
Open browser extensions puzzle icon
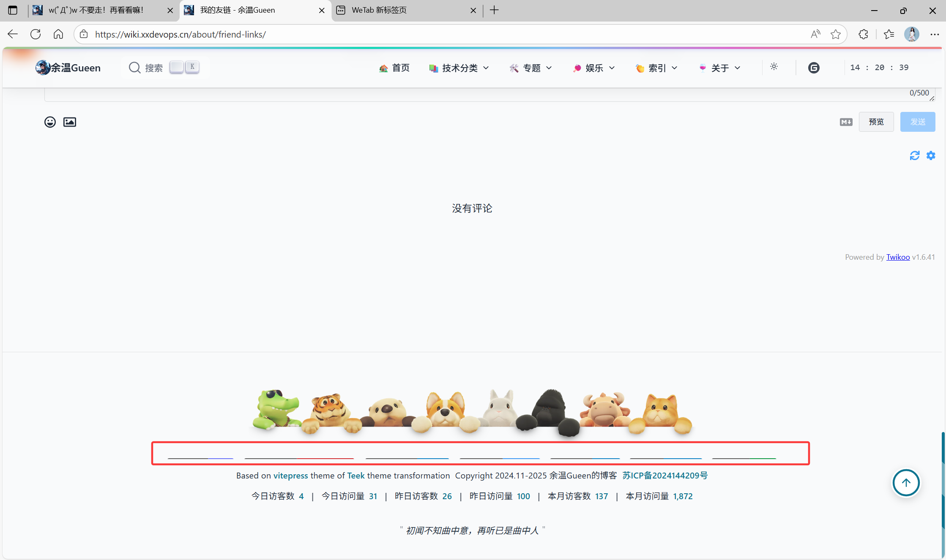[864, 34]
